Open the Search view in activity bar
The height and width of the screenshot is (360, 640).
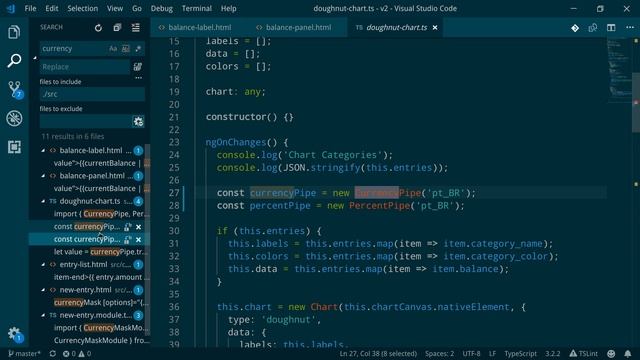pyautogui.click(x=14, y=60)
